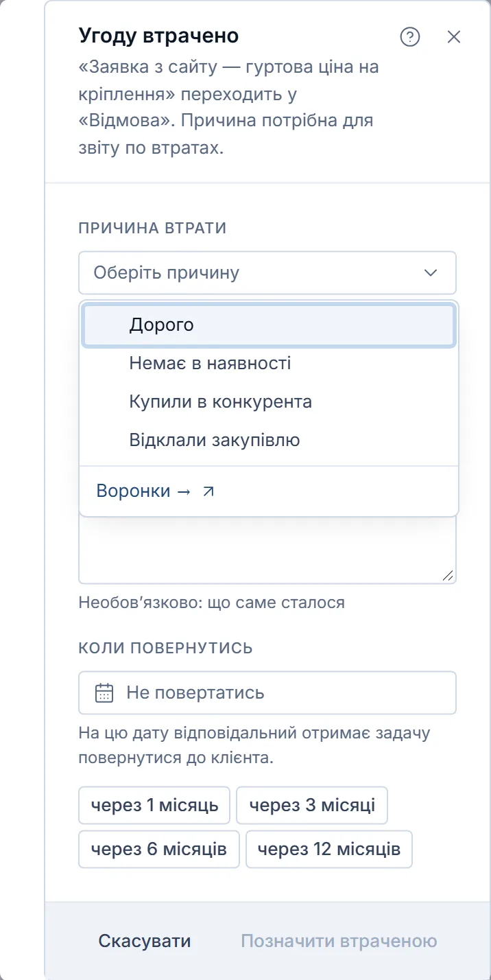
Task: Choose «через 3 місяці» quick option
Action: click(312, 805)
